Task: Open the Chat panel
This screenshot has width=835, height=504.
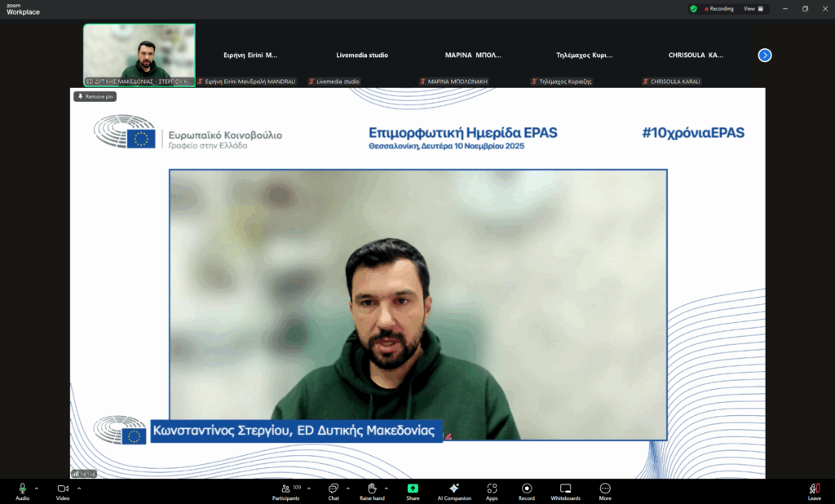Action: tap(334, 489)
